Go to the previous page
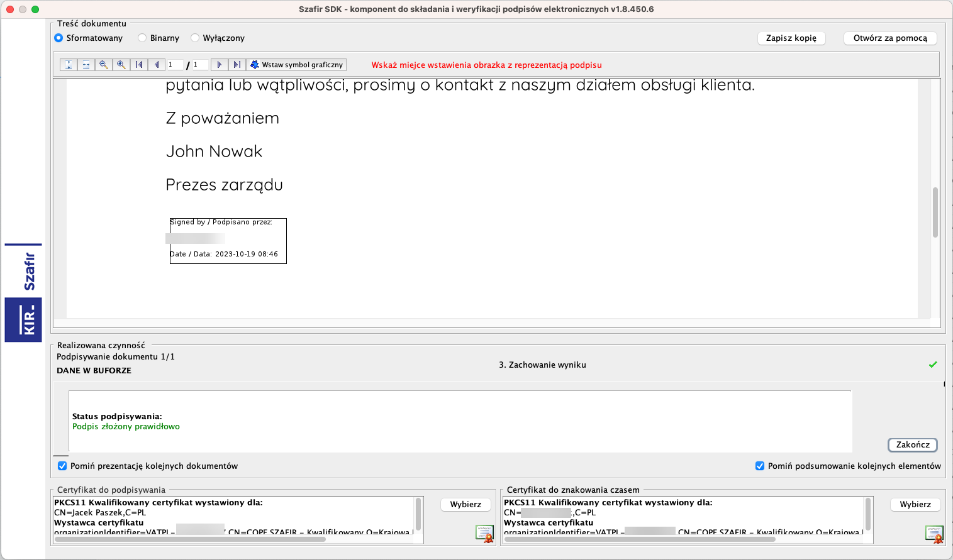Image resolution: width=953 pixels, height=560 pixels. (157, 65)
